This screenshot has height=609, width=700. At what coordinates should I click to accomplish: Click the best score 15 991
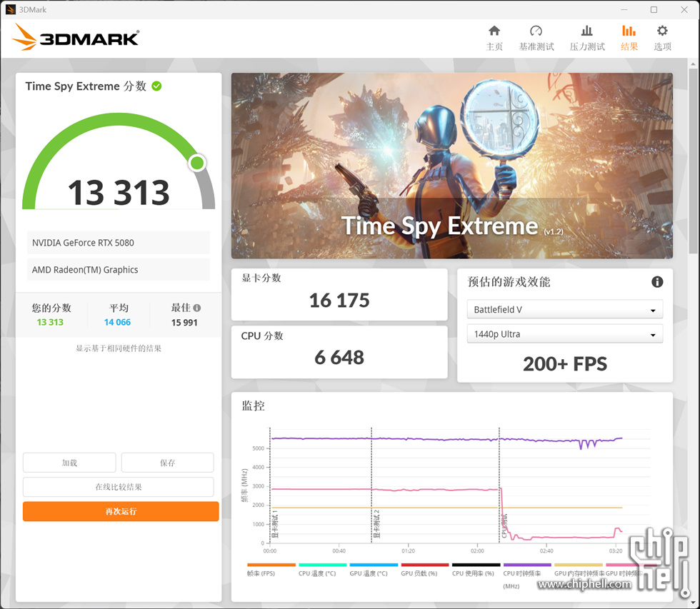pyautogui.click(x=184, y=322)
